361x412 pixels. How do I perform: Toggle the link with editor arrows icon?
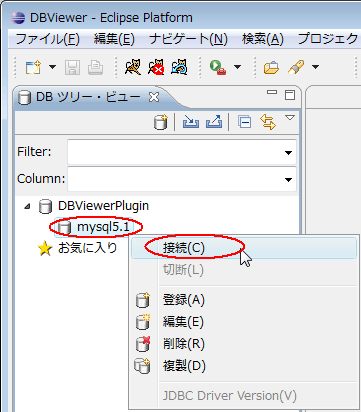[268, 122]
